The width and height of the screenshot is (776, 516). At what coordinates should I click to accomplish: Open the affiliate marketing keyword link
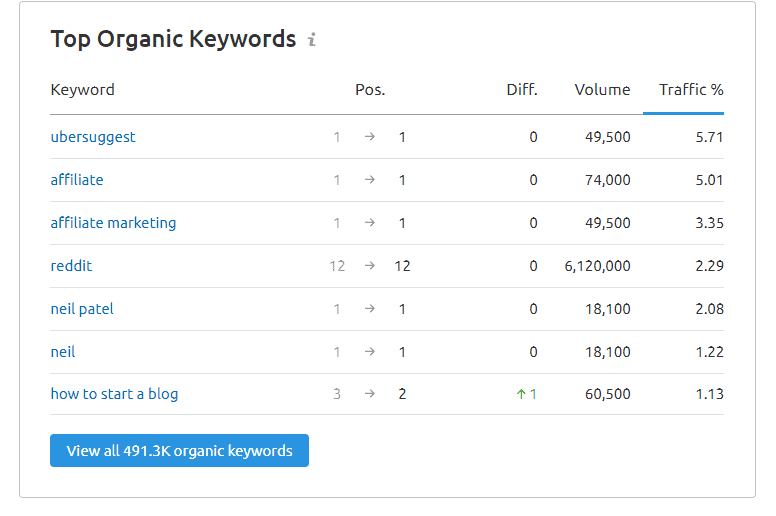pos(113,223)
